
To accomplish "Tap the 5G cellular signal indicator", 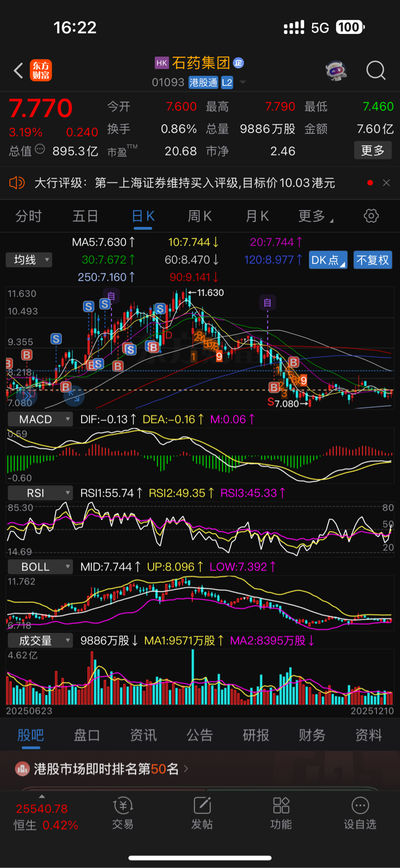I will coord(320,28).
